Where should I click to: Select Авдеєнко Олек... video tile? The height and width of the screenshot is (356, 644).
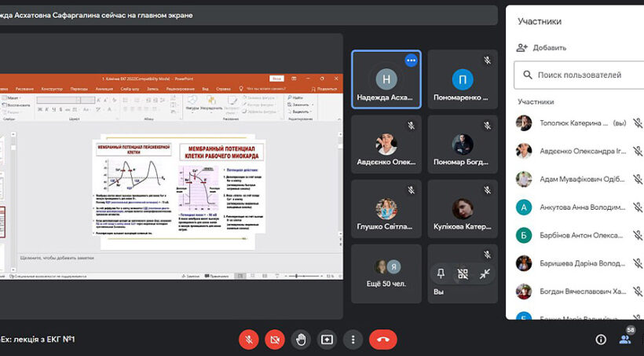386,145
